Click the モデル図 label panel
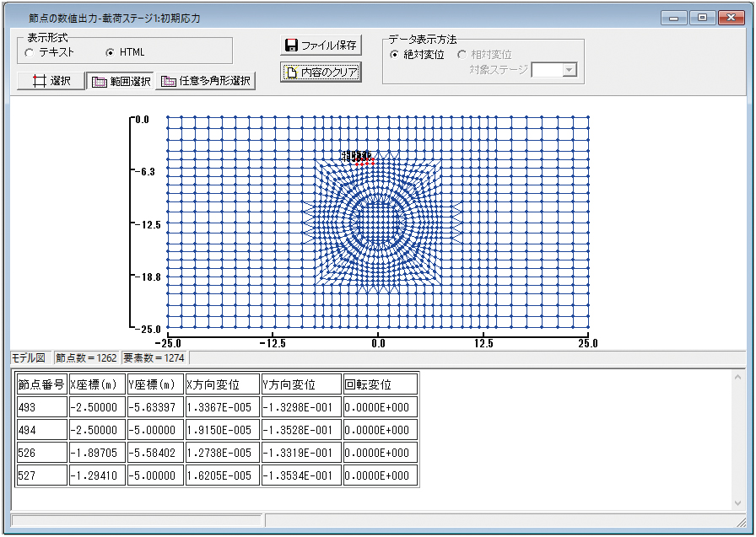 [29, 357]
